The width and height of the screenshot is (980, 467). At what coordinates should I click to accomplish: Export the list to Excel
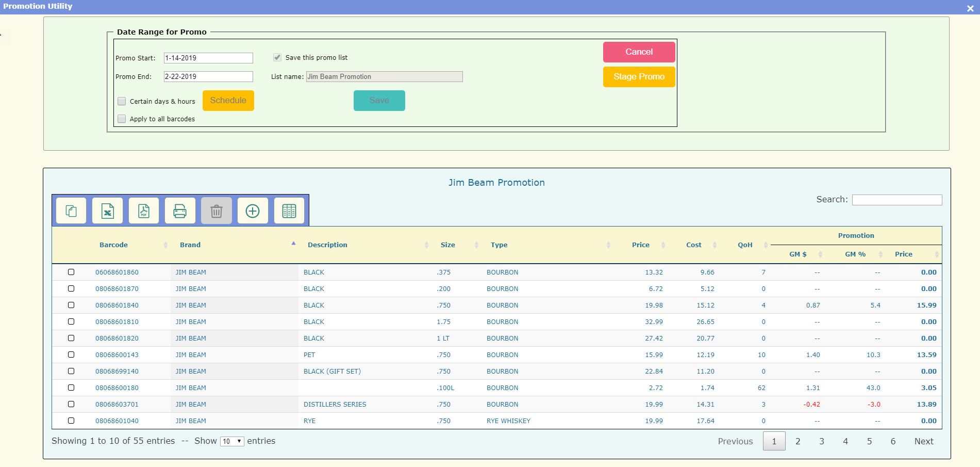tap(107, 211)
